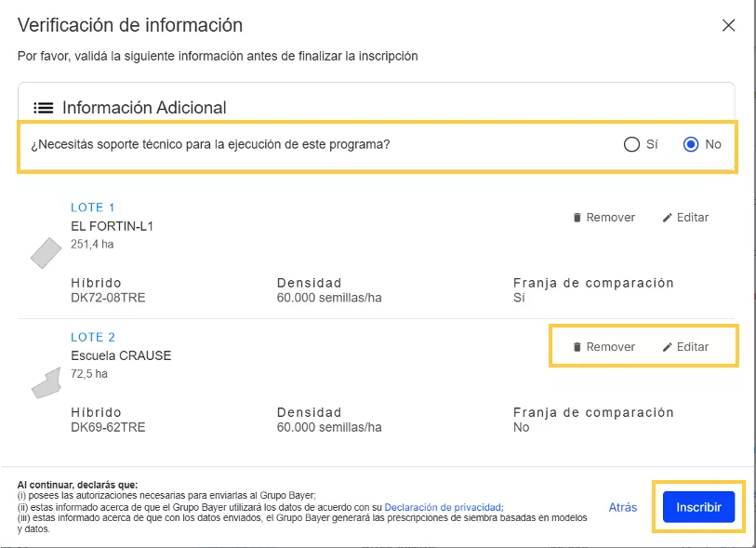Open the Declaración de privacidad link
The height and width of the screenshot is (548, 756).
pyautogui.click(x=444, y=507)
